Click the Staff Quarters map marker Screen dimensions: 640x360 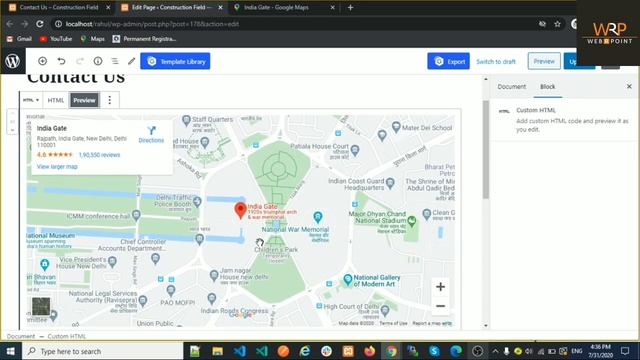[187, 120]
